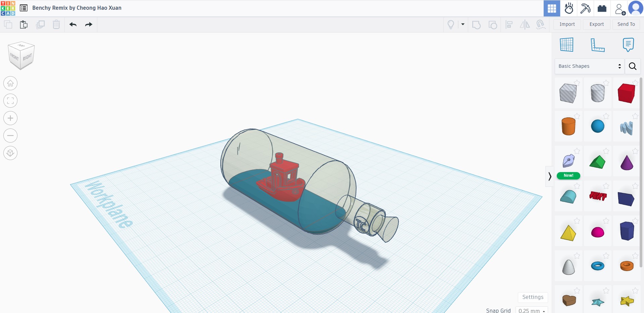Select the green Roof shape

point(597,162)
